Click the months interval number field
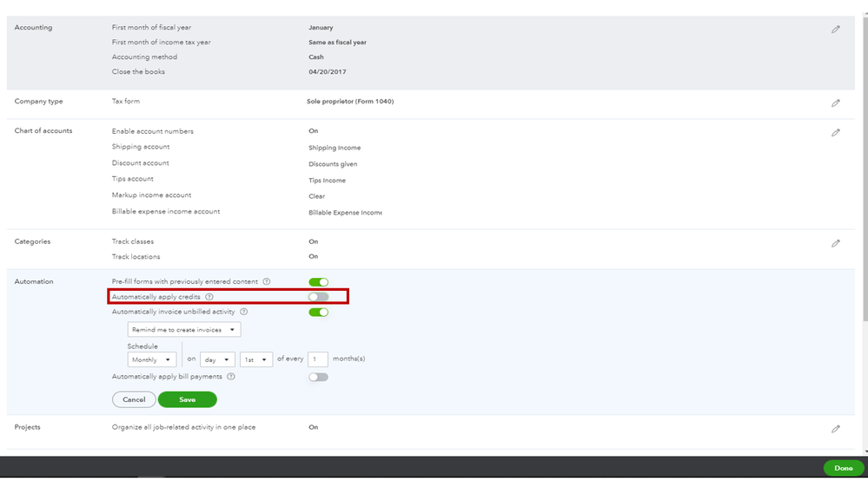Image resolution: width=868 pixels, height=488 pixels. tap(318, 359)
